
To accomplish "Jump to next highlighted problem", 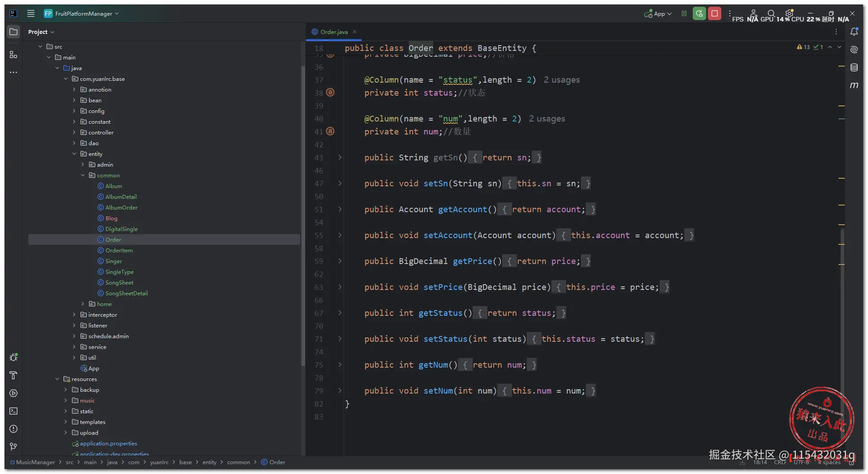I will coord(839,47).
